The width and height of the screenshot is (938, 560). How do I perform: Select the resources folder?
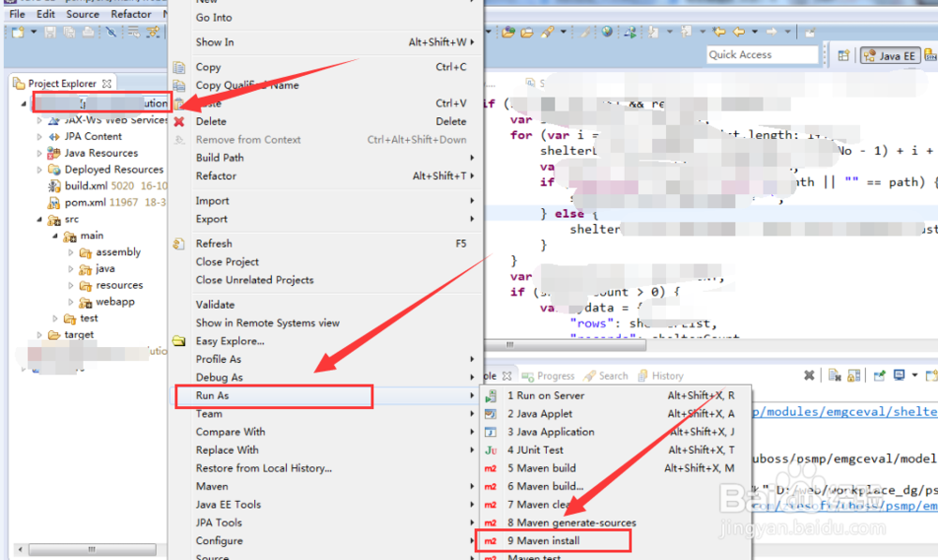tap(119, 285)
